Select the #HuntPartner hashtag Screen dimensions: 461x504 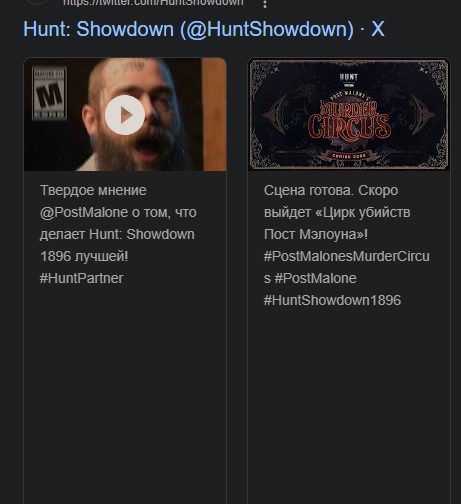(81, 278)
